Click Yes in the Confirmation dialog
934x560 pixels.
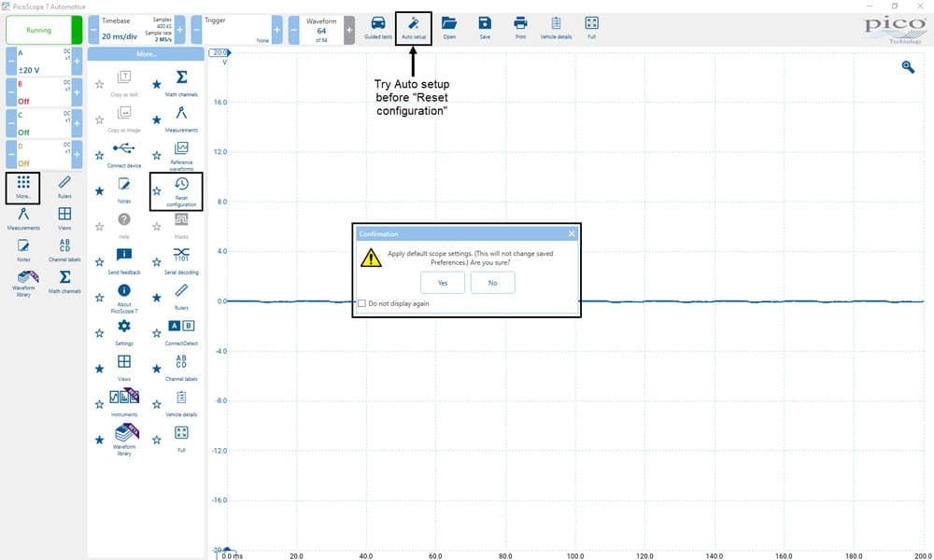point(443,283)
